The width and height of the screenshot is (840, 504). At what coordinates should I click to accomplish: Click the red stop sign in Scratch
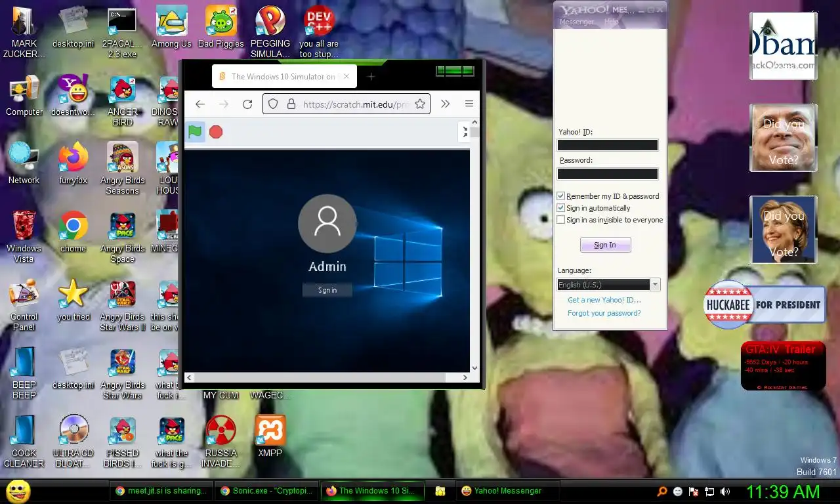[x=216, y=132]
